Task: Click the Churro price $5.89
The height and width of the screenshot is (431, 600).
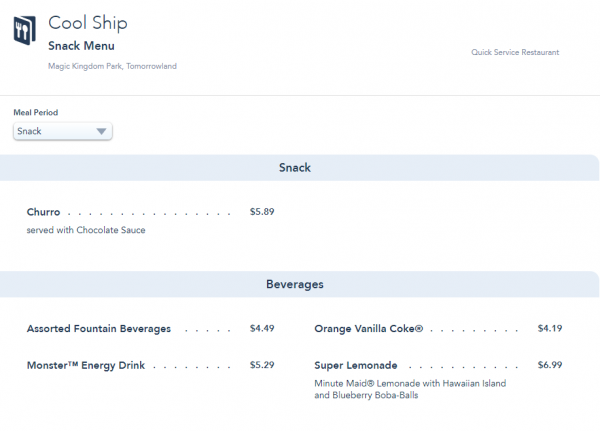Action: pyautogui.click(x=262, y=212)
